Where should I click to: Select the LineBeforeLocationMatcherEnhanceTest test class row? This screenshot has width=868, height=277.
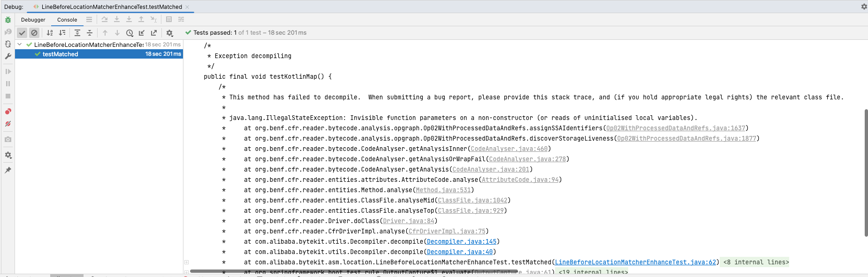[99, 45]
